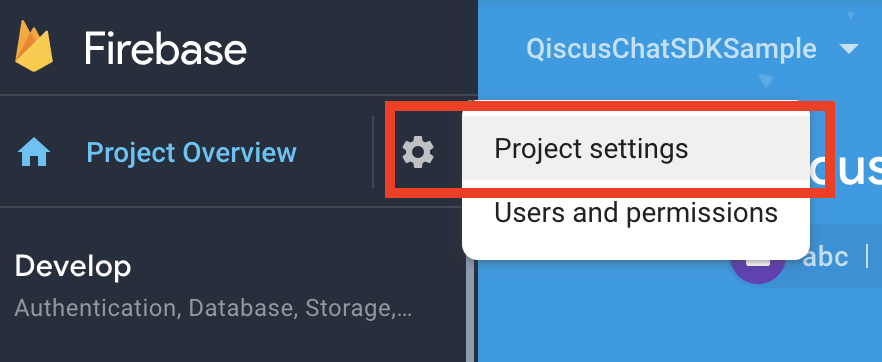Screen dimensions: 882x362
Task: Click the divider beside the abc label
Action: click(867, 257)
